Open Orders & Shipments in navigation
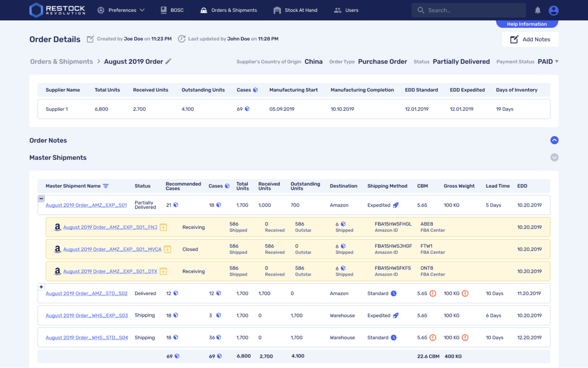The width and height of the screenshot is (588, 368). [x=229, y=10]
